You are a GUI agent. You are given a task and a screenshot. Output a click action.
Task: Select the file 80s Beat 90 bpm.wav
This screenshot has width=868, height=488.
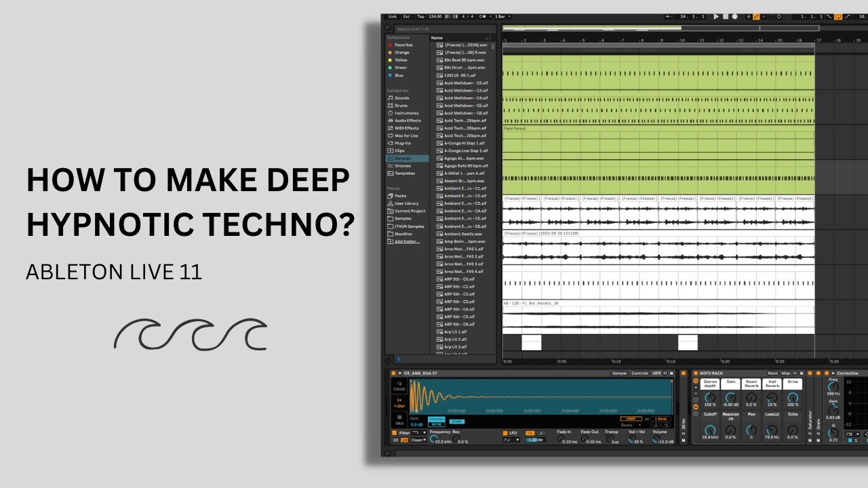[x=463, y=60]
